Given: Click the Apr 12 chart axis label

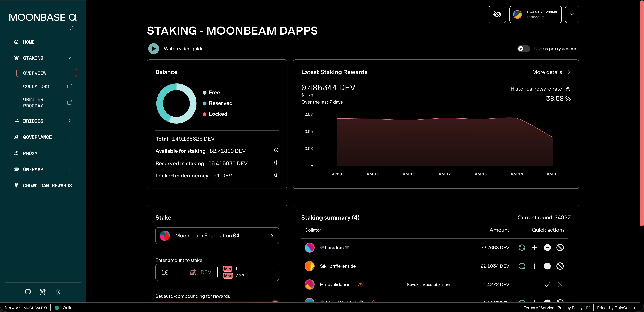Looking at the screenshot, I should point(445,174).
